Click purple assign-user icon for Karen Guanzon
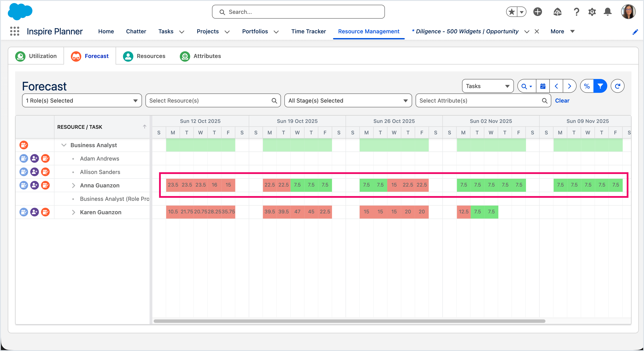The image size is (644, 351). (35, 212)
